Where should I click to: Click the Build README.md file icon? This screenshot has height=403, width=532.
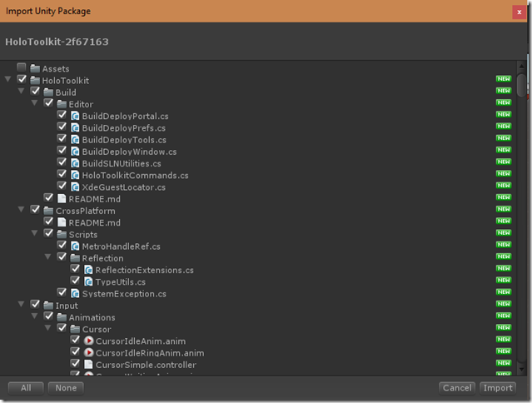[x=62, y=199]
